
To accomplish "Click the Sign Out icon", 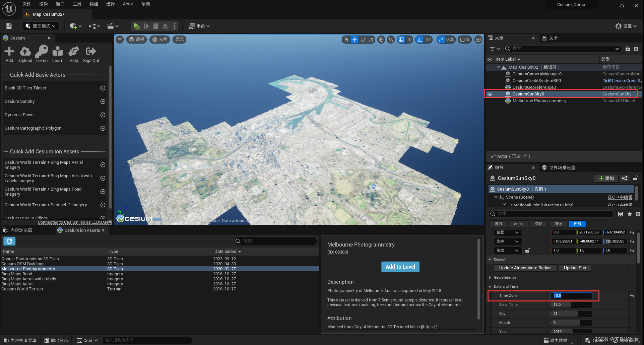I will (x=91, y=52).
